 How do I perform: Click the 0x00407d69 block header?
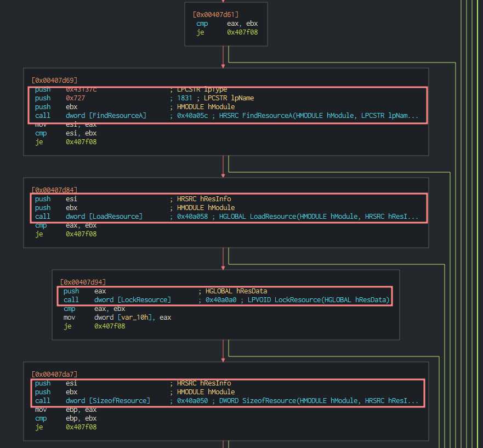[54, 81]
